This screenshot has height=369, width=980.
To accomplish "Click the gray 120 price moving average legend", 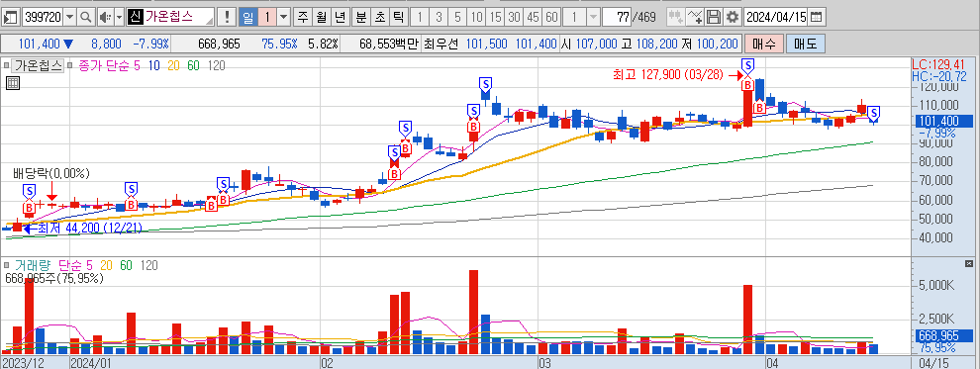I will 216,65.
